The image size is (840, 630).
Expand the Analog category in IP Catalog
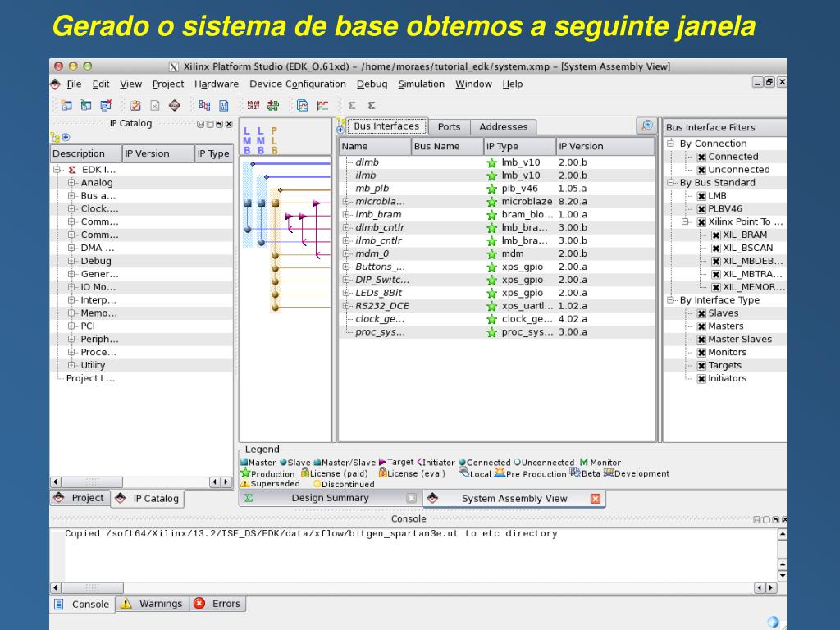71,183
